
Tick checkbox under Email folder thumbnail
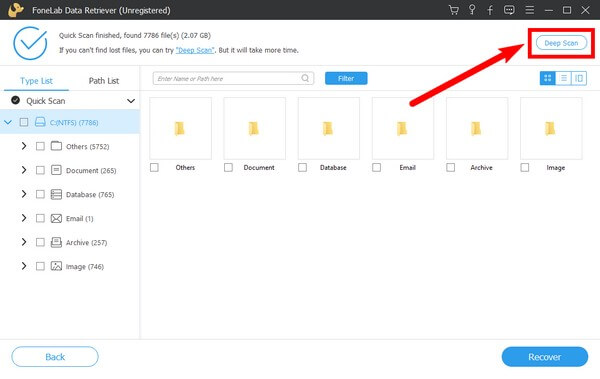tap(377, 167)
